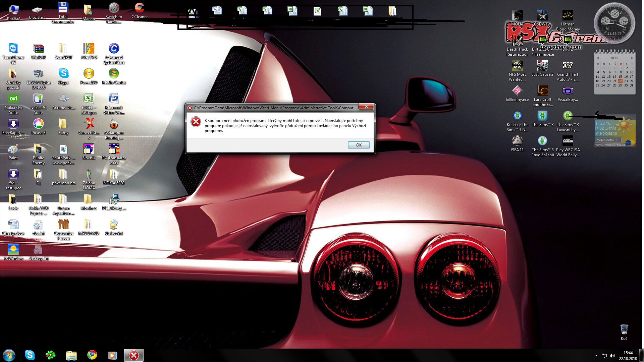
Task: Go to next month in calendar gadget
Action: [x=632, y=58]
